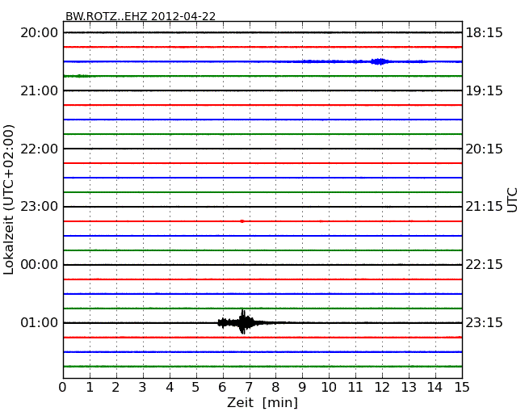Click the small red spike on the 23:15 trace

point(242,221)
